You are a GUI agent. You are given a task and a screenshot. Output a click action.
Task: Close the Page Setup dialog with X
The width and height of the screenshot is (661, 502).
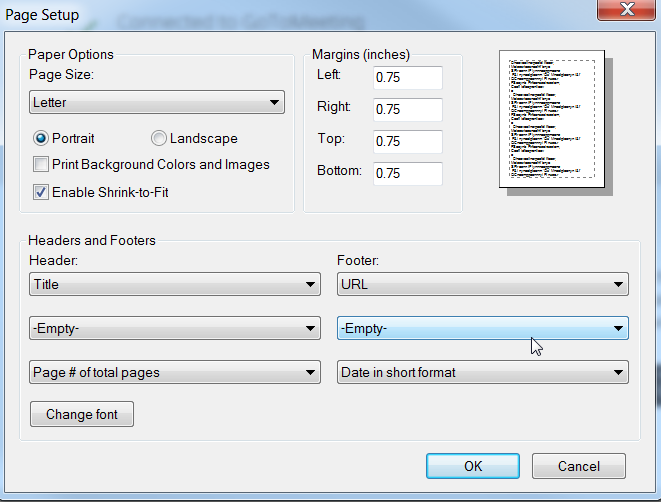(x=627, y=9)
